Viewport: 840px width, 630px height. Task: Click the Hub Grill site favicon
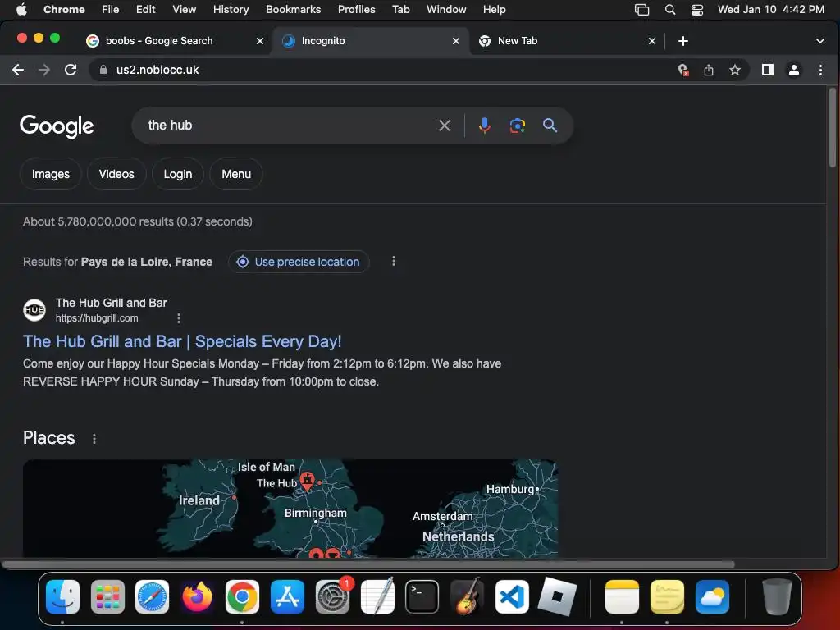click(x=34, y=309)
